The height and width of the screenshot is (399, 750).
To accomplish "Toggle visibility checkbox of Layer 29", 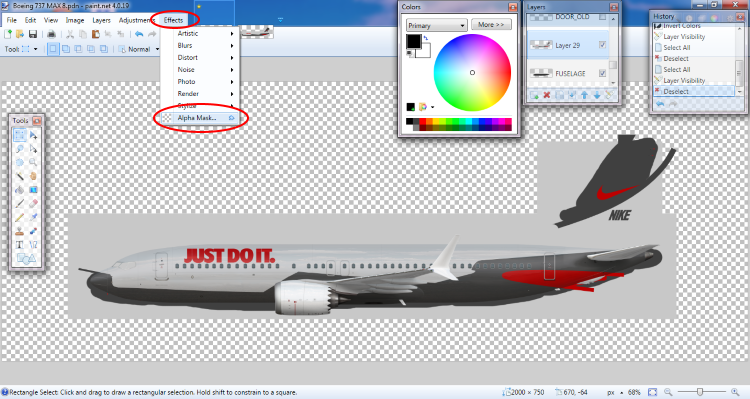I will tap(602, 45).
